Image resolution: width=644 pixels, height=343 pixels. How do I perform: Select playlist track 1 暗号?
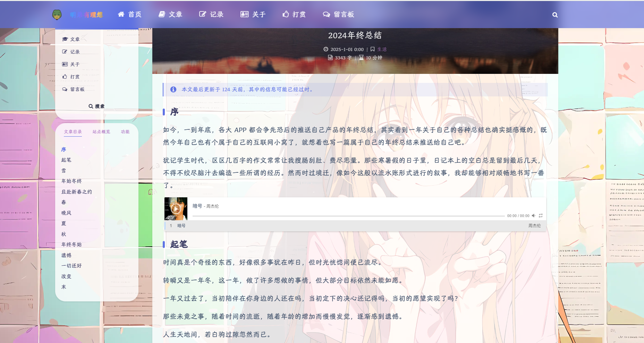(355, 226)
